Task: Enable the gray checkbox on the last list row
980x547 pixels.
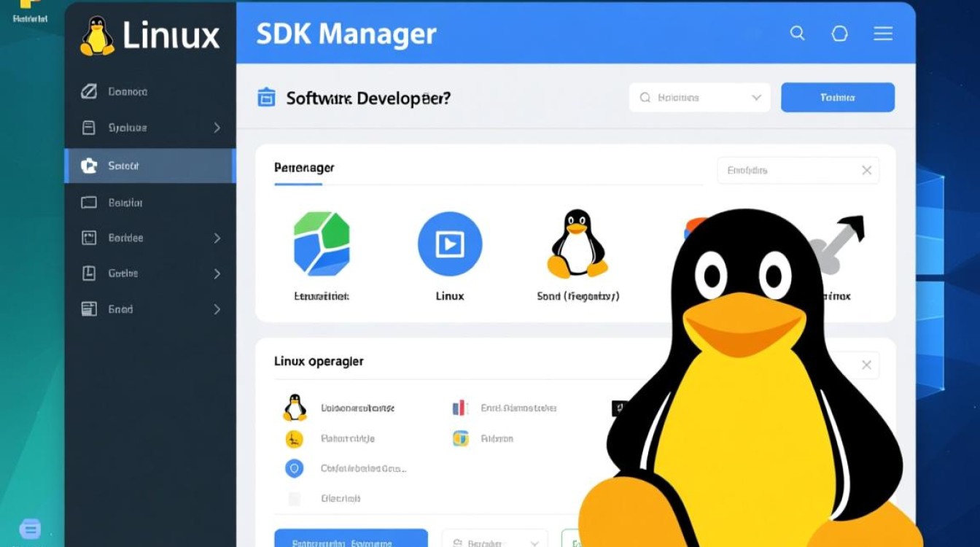Action: pyautogui.click(x=294, y=499)
